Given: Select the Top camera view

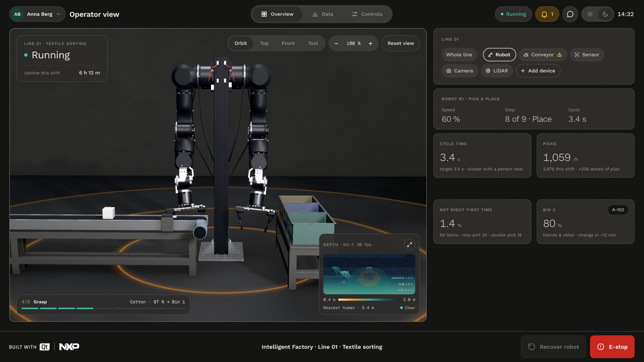Looking at the screenshot, I should [x=264, y=43].
